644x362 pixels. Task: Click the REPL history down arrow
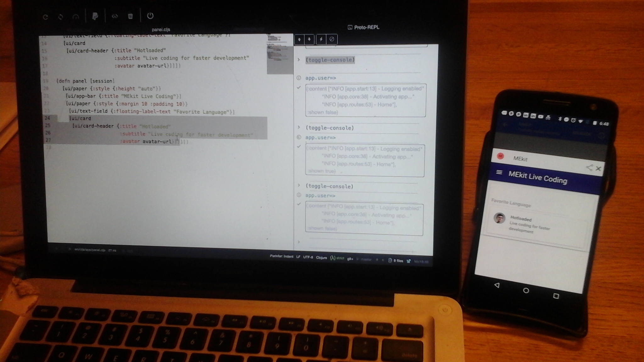309,39
